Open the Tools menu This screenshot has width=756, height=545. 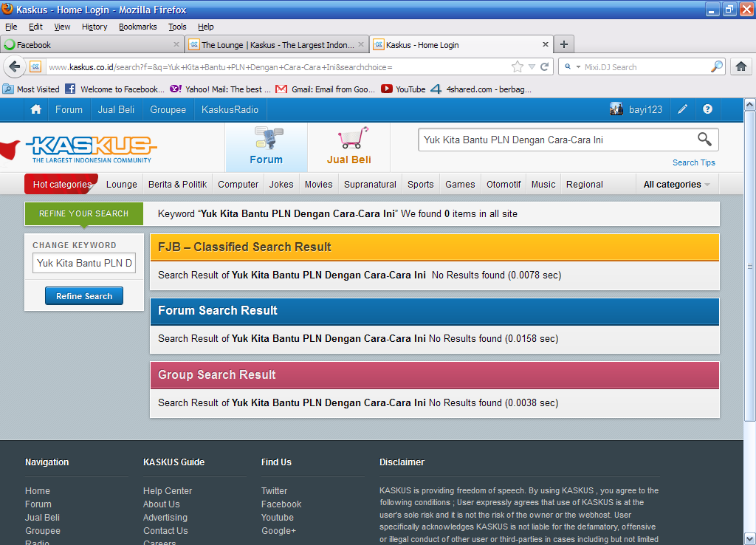tap(177, 27)
